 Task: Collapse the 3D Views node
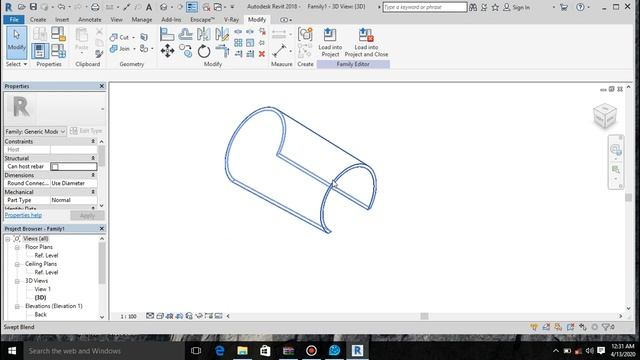tap(17, 281)
